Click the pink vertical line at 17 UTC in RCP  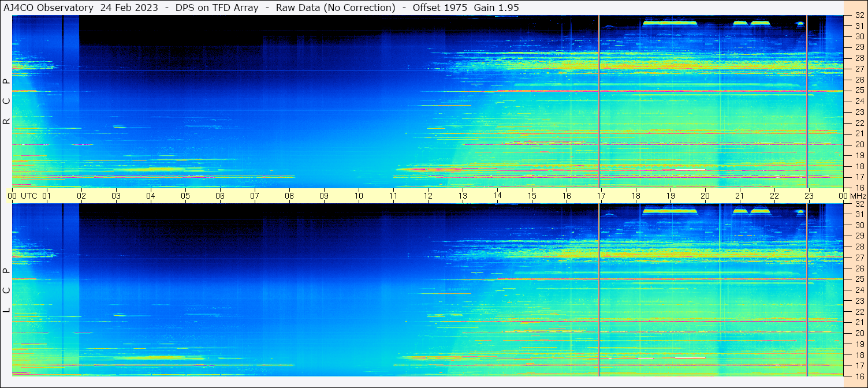[x=599, y=102]
